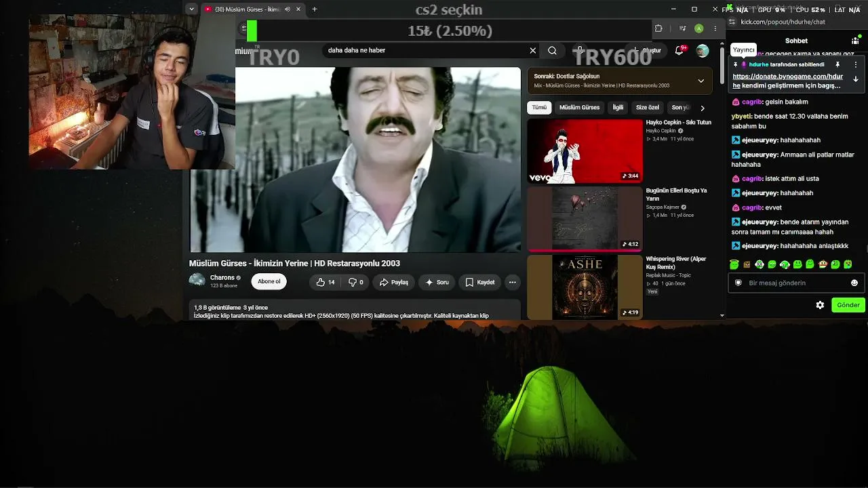Click the YouTube page scrollbar down arrow
Viewport: 868px width, 488px height.
click(722, 315)
